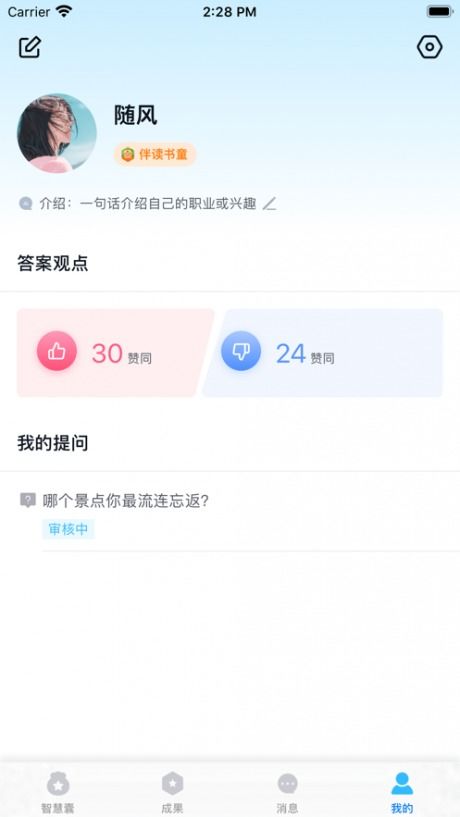Click the pencil icon beside the introduction

coord(269,204)
